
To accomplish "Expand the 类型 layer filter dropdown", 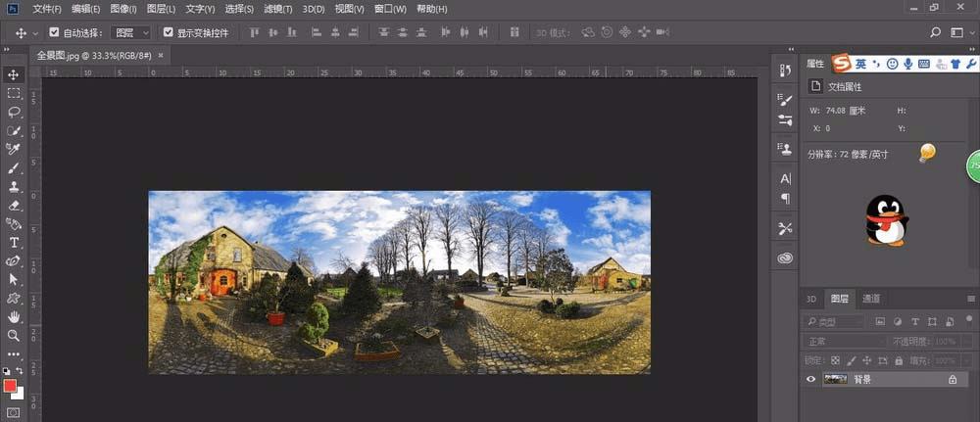I will click(835, 321).
